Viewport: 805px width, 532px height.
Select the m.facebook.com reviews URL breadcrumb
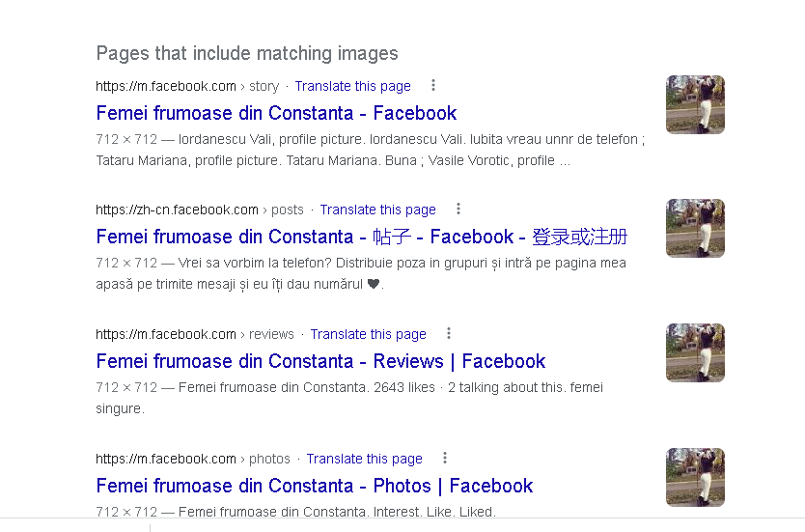(195, 334)
